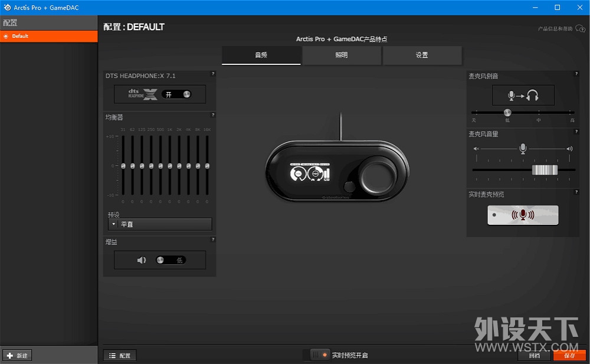Open help for 实时麦克预览 section
Screen dimensions: 590x364
(x=576, y=192)
